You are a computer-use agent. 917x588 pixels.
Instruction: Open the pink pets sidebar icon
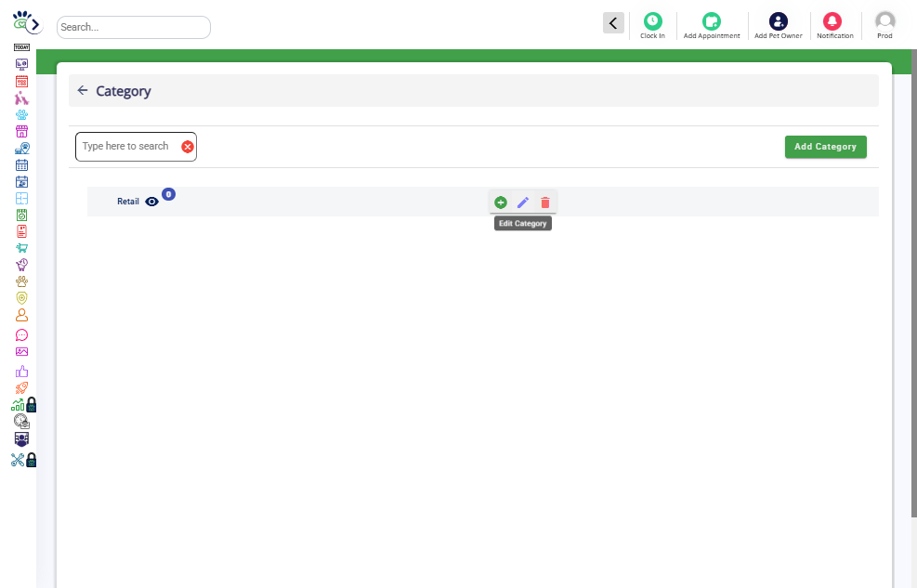pyautogui.click(x=21, y=98)
